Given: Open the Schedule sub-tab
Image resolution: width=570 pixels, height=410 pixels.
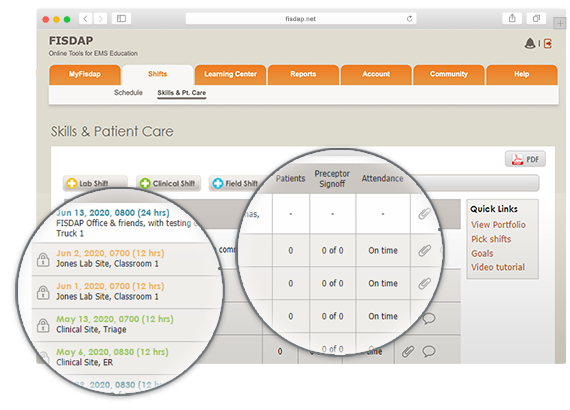Looking at the screenshot, I should [x=128, y=93].
